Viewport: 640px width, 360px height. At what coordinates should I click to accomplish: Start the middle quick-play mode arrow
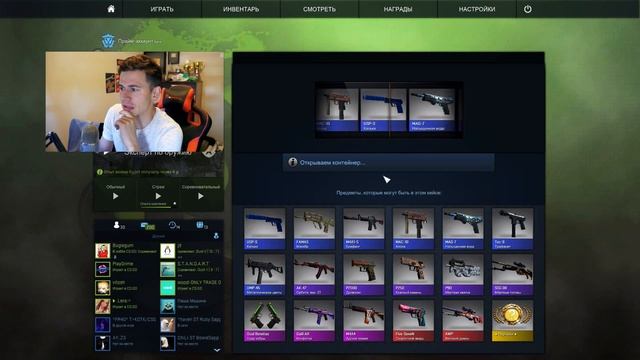[158, 196]
